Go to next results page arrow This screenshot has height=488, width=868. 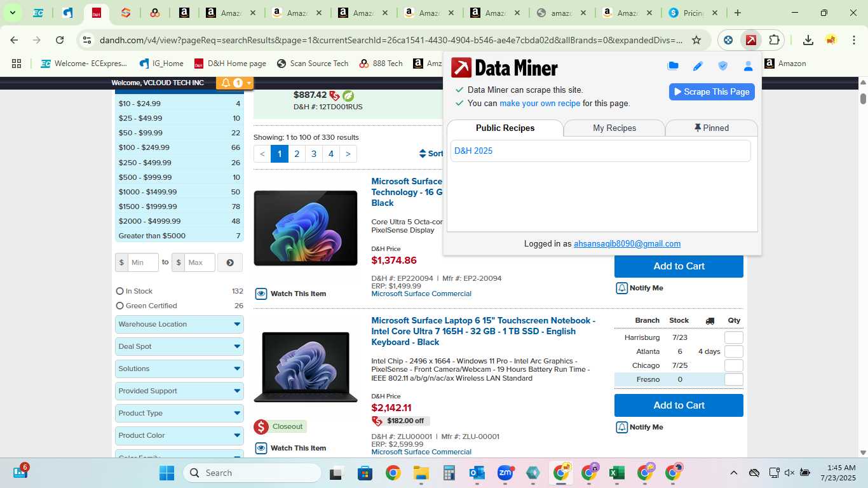tap(348, 154)
